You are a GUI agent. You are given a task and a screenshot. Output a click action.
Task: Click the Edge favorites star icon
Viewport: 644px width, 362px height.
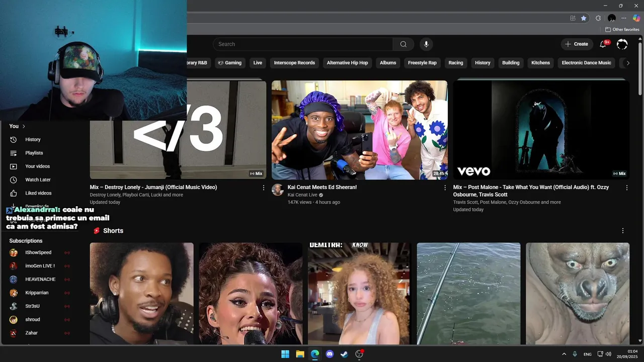pyautogui.click(x=584, y=18)
